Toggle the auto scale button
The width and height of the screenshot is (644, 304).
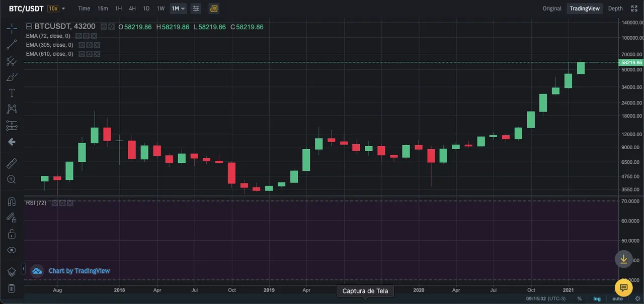point(617,298)
